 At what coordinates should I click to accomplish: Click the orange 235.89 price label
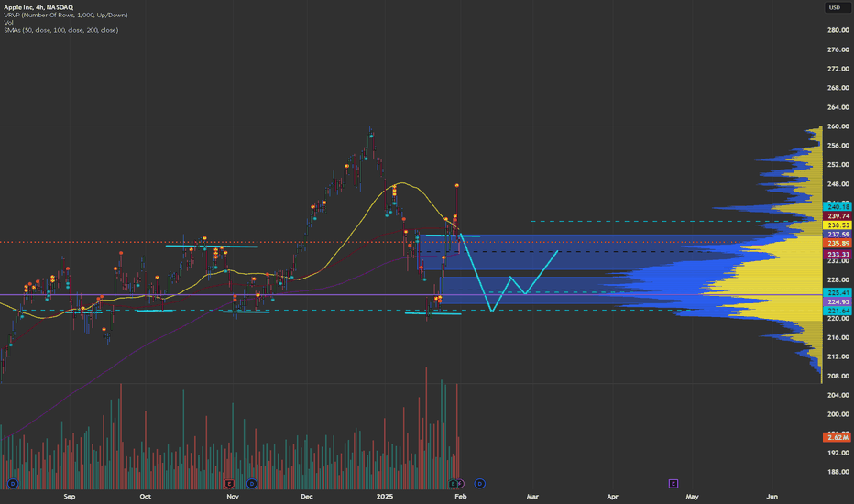pos(838,243)
